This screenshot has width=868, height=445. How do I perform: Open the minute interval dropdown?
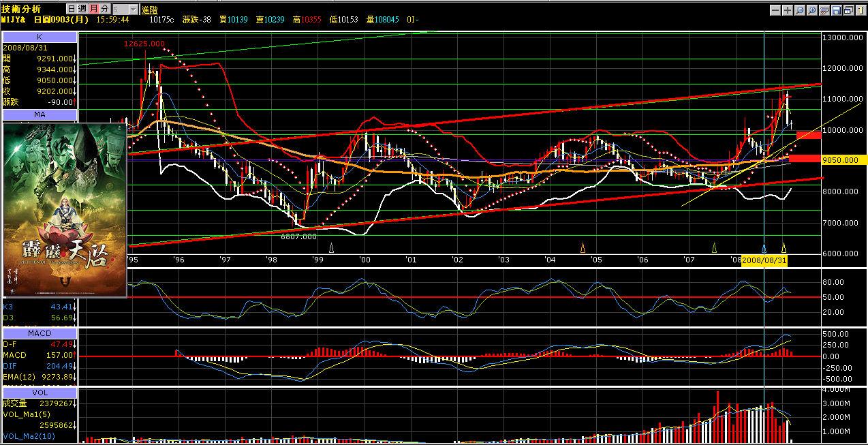pyautogui.click(x=133, y=9)
